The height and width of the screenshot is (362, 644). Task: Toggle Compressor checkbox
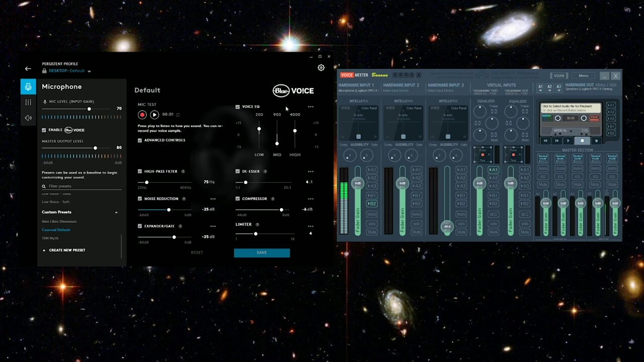point(237,199)
